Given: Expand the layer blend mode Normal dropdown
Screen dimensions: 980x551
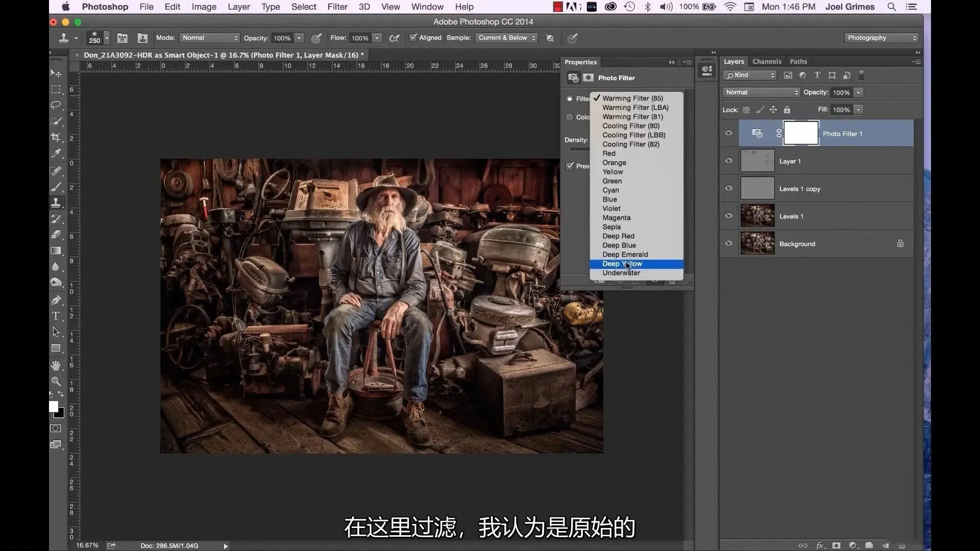Looking at the screenshot, I should pos(761,92).
